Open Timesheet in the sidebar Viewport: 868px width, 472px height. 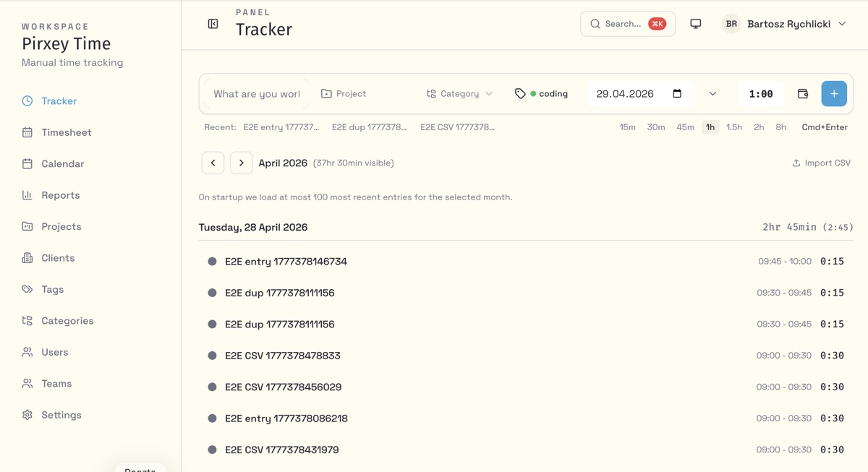pos(66,132)
